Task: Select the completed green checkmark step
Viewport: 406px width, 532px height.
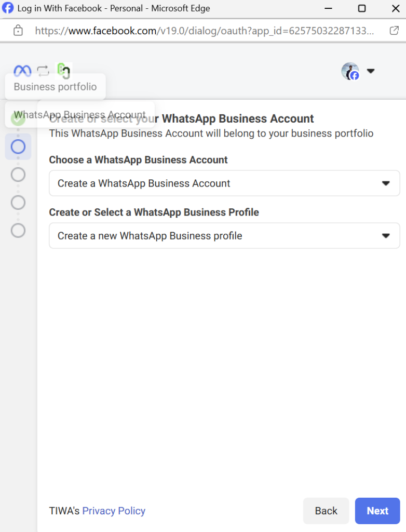Action: (x=18, y=118)
